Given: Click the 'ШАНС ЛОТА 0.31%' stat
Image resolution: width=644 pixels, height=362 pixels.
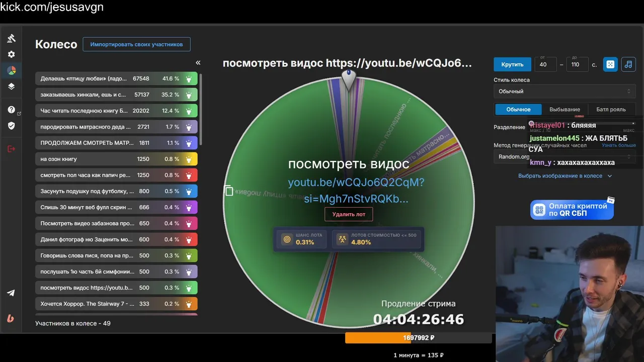Looking at the screenshot, I should (302, 239).
